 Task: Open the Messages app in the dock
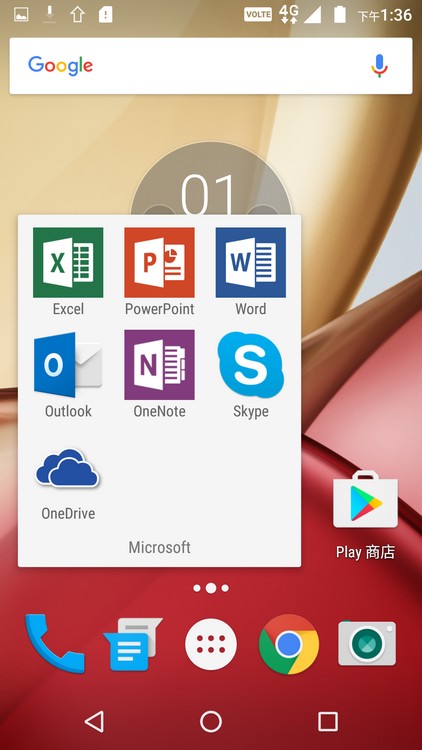click(133, 644)
